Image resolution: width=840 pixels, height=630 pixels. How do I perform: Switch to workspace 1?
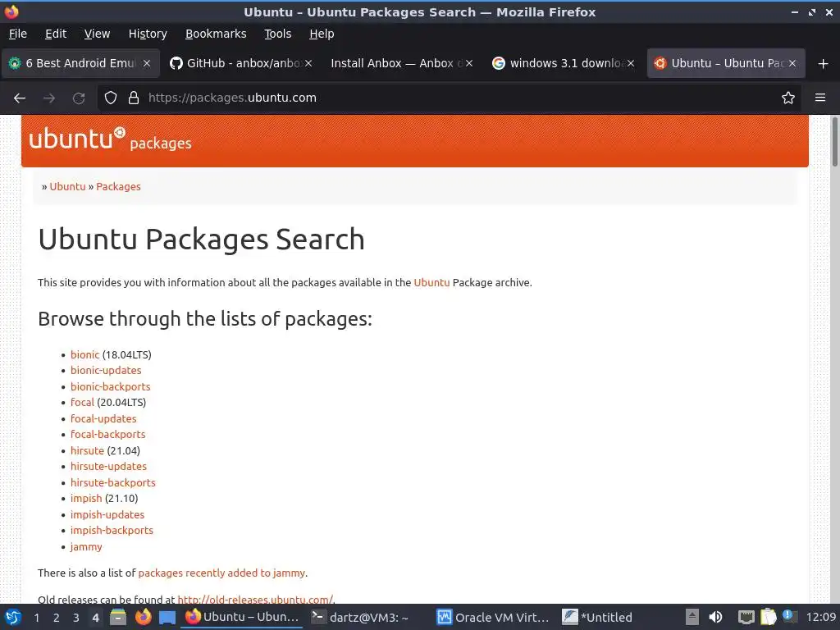36,618
